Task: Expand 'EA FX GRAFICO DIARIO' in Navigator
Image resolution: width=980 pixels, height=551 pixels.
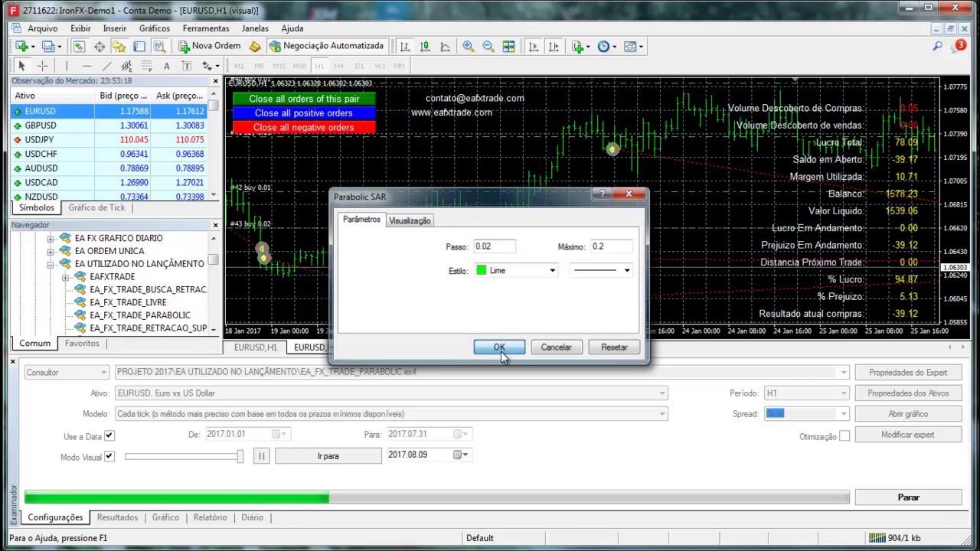Action: coord(51,238)
